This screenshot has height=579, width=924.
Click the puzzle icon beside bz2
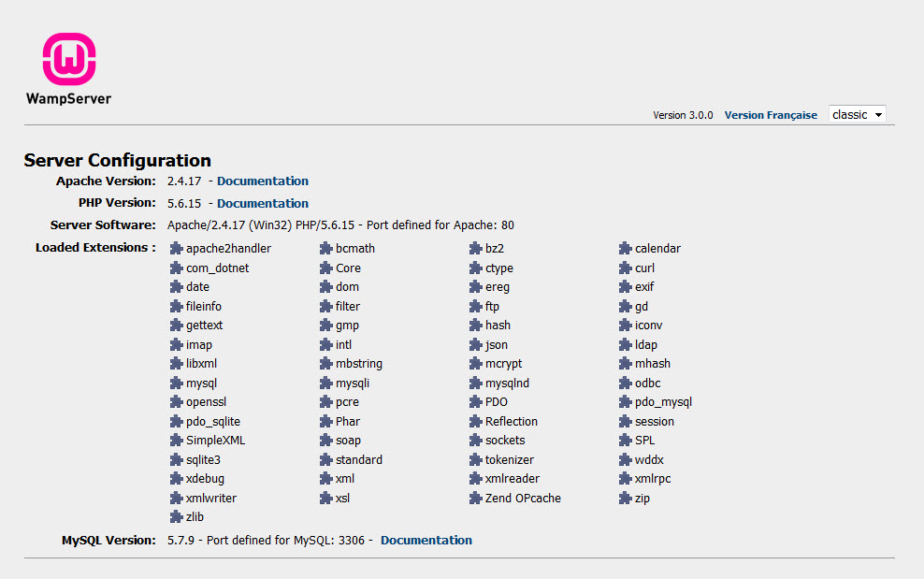point(476,249)
